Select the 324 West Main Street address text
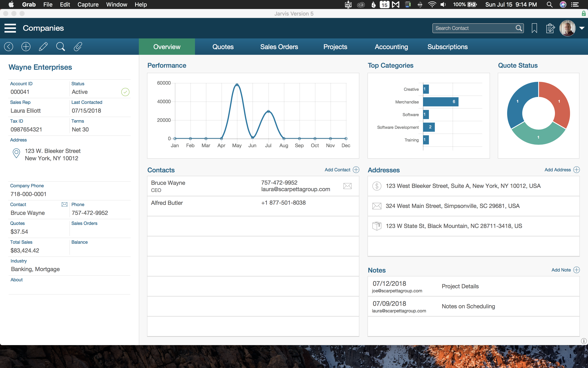This screenshot has height=368, width=588. 453,206
